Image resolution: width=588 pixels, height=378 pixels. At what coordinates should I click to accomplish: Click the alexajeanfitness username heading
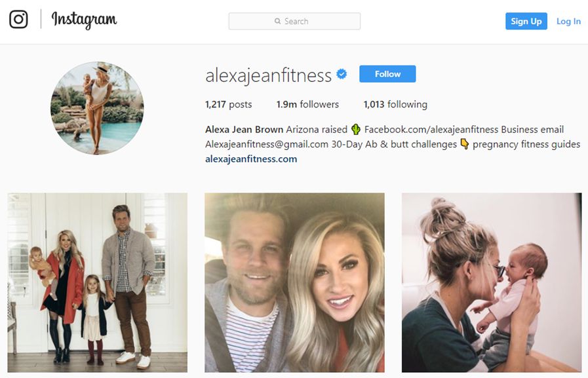pos(269,75)
